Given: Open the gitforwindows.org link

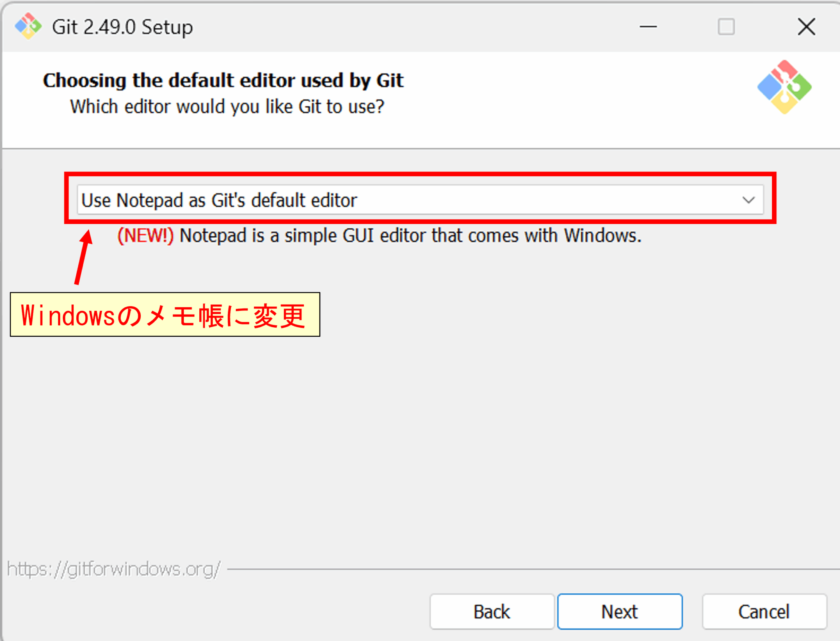Looking at the screenshot, I should [115, 568].
